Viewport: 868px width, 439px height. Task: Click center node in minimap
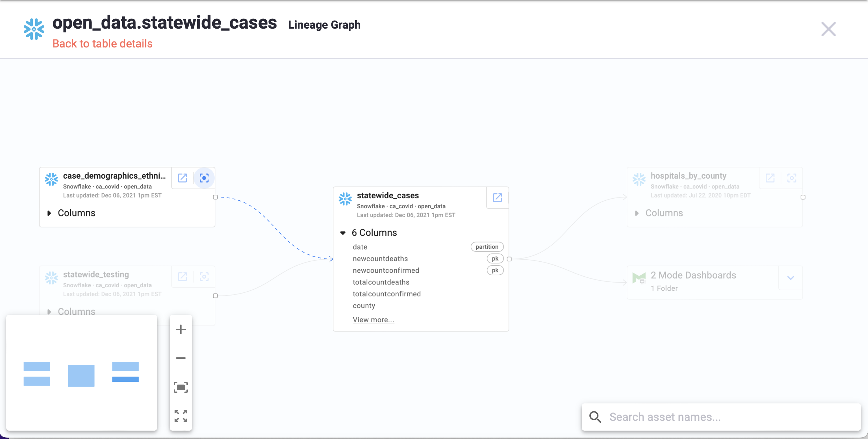81,375
